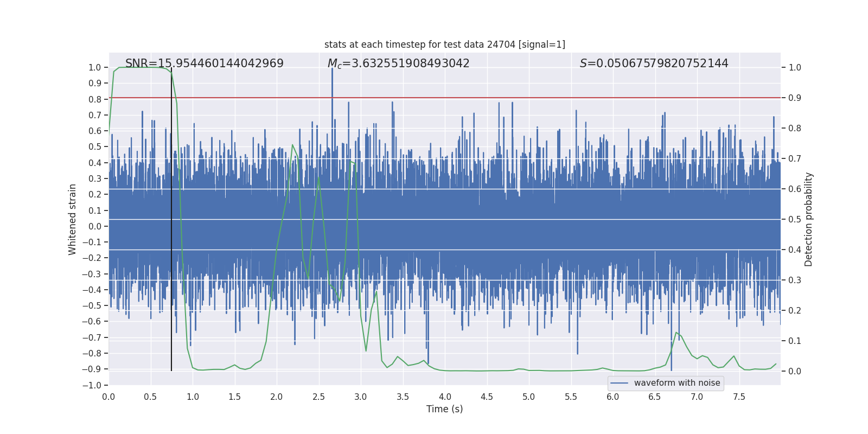Screen dimensions: 868x434
Task: Click the 'waveform with noise' legend label
Action: click(x=676, y=383)
